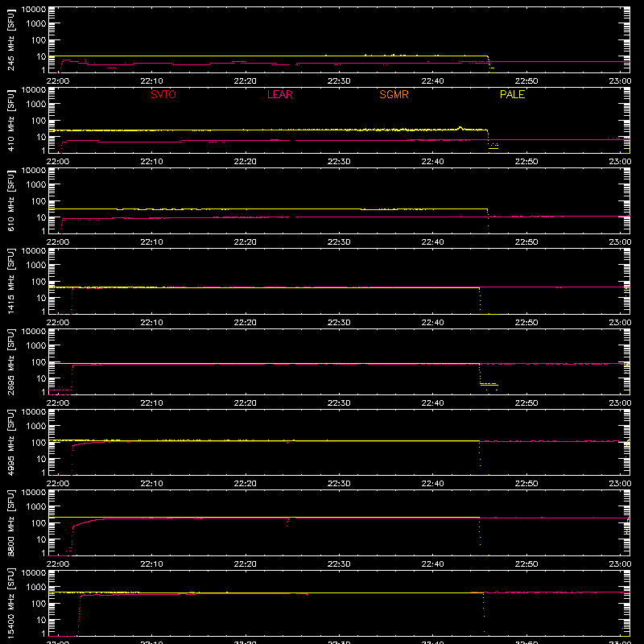Click 22:00 tick label below 8800 MHz panel

tap(57, 564)
